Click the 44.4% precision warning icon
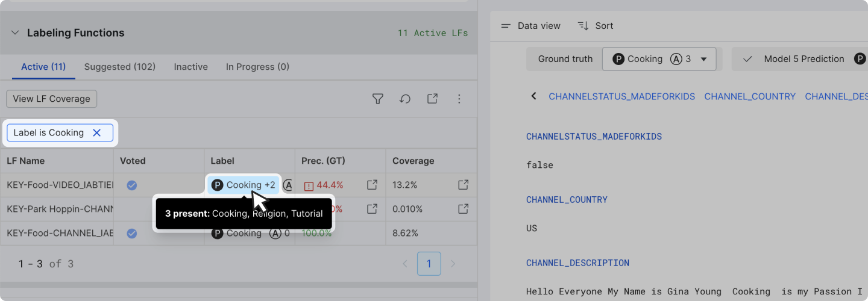The height and width of the screenshot is (301, 868). pyautogui.click(x=309, y=185)
